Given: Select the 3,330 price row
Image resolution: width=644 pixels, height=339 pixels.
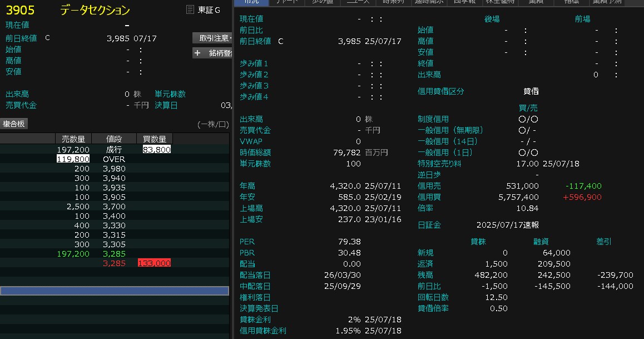Looking at the screenshot, I should pos(115,225).
